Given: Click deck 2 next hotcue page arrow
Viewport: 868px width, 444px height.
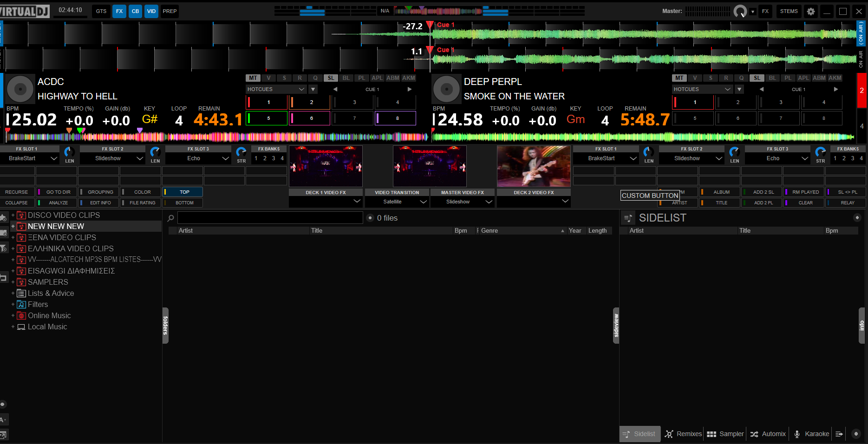Looking at the screenshot, I should (x=835, y=89).
